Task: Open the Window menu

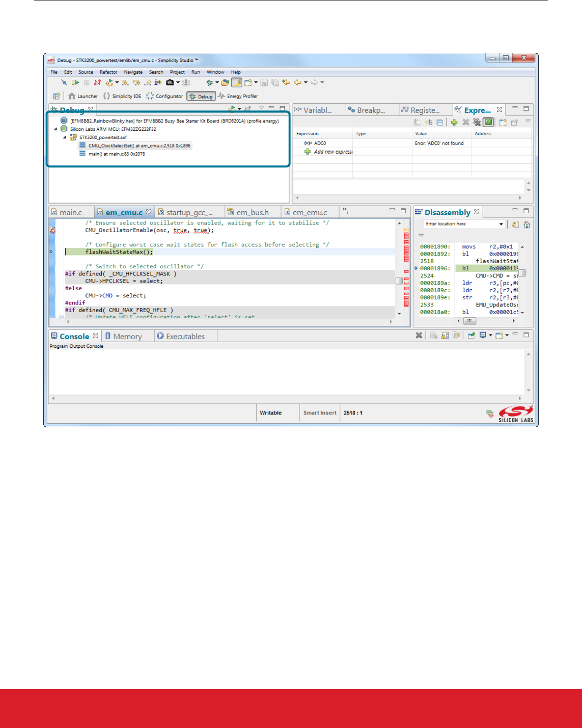Action: tap(215, 72)
